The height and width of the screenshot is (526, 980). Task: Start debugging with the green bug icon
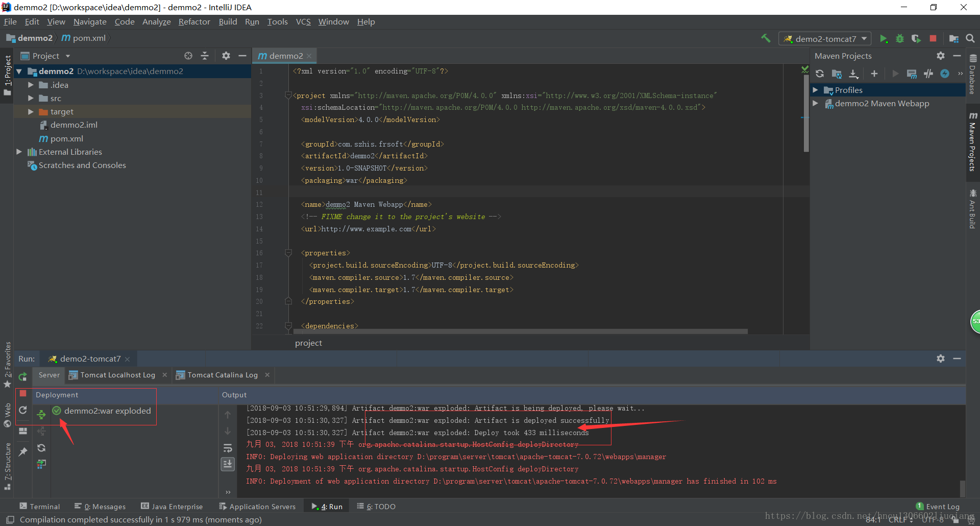(x=900, y=39)
